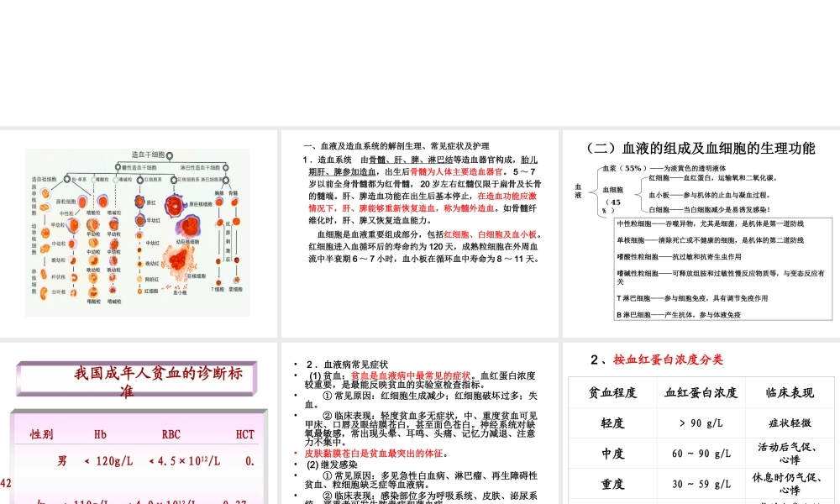840x504 pixels.
Task: Click the red text 红细胞、白细胞及血小板
Action: pyautogui.click(x=491, y=234)
